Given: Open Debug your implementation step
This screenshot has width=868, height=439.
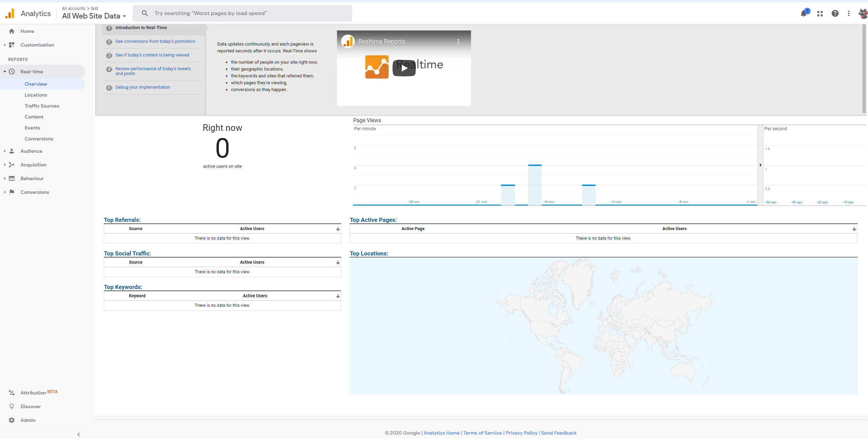Looking at the screenshot, I should coord(143,87).
